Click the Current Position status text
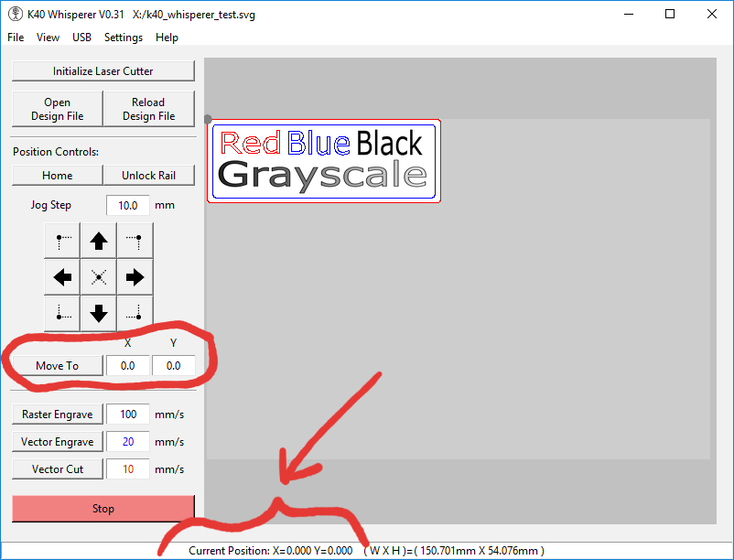Viewport: 734px width, 560px height. [271, 551]
